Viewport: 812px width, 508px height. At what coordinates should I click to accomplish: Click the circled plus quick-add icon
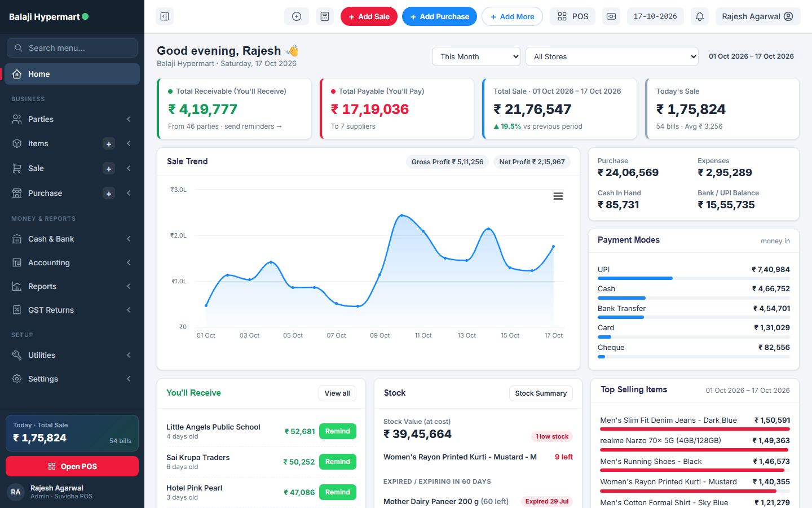point(297,16)
